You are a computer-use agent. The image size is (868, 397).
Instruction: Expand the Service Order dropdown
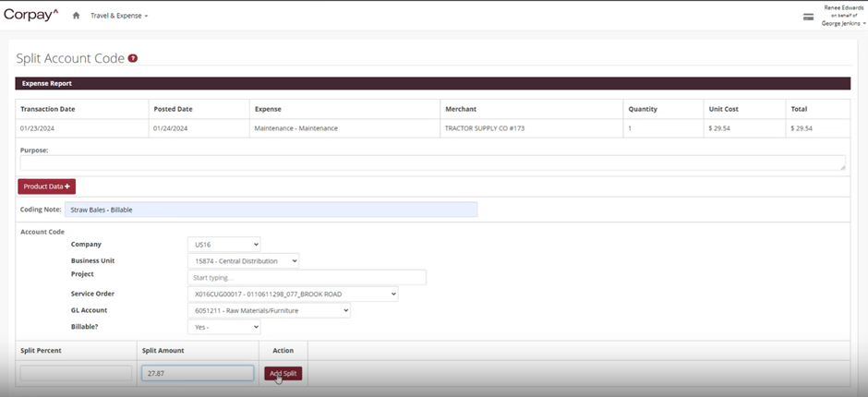coord(292,295)
